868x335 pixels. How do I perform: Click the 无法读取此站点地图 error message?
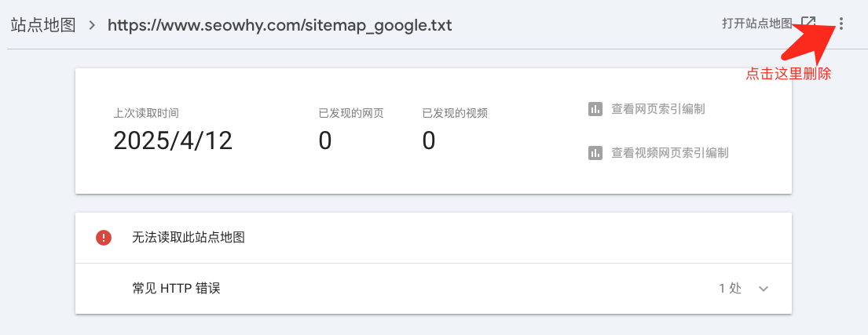(189, 237)
